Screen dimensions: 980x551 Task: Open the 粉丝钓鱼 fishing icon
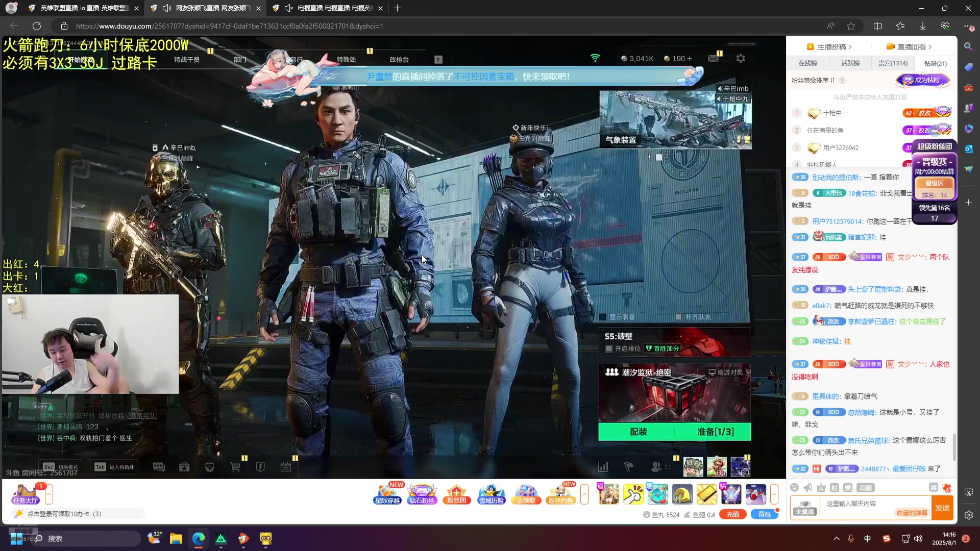(x=560, y=493)
